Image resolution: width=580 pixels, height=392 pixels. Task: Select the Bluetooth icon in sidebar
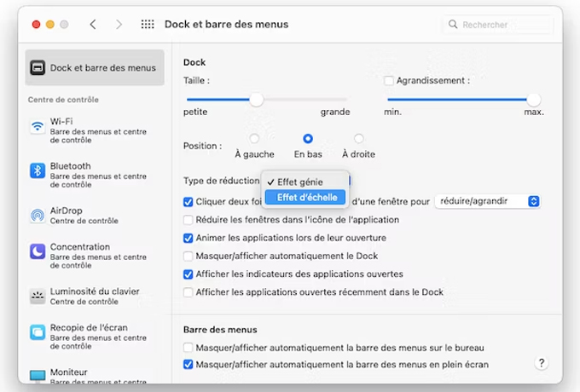pos(38,171)
